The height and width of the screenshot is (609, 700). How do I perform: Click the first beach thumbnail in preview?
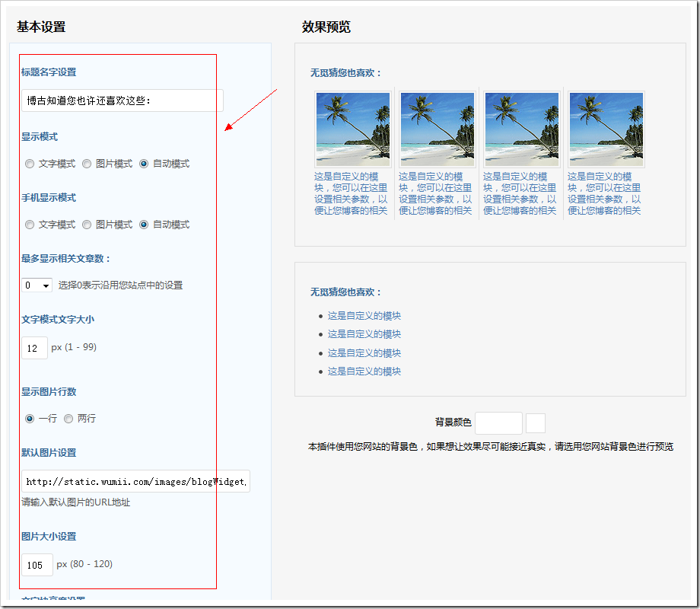(x=353, y=129)
